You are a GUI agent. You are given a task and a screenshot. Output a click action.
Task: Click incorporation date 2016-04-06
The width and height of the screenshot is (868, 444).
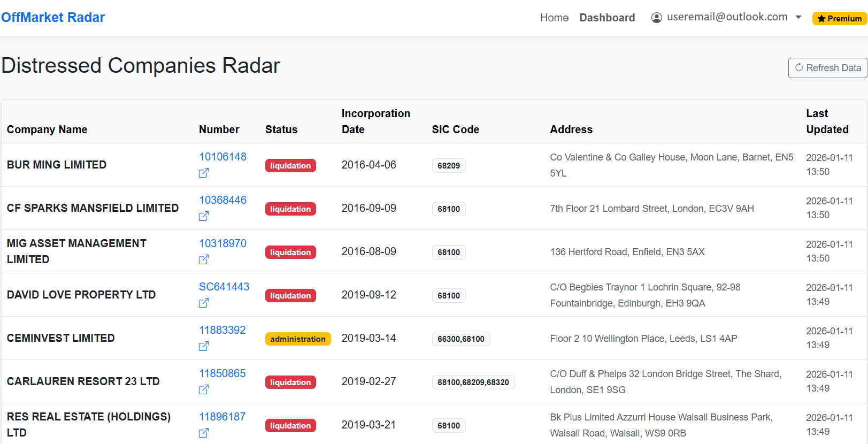pyautogui.click(x=369, y=165)
